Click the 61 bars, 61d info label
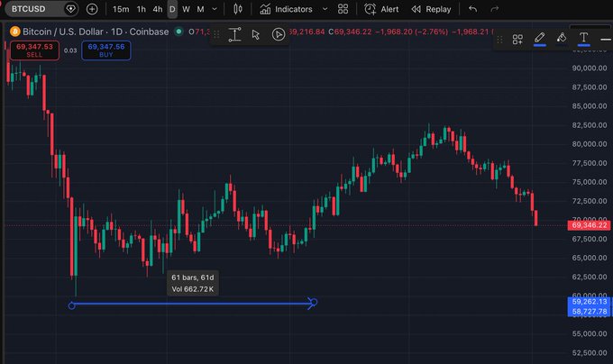 pos(192,278)
